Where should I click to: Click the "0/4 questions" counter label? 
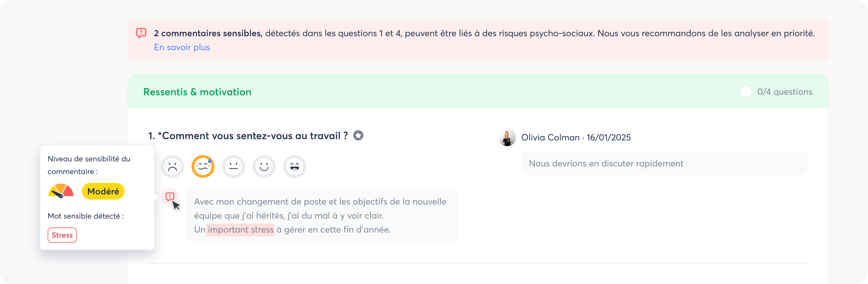point(785,92)
